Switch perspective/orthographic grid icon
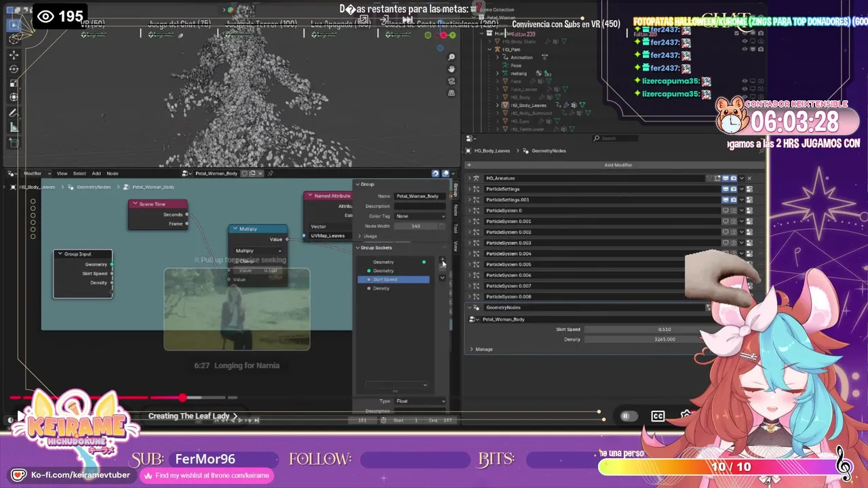This screenshot has width=868, height=488. point(452,93)
